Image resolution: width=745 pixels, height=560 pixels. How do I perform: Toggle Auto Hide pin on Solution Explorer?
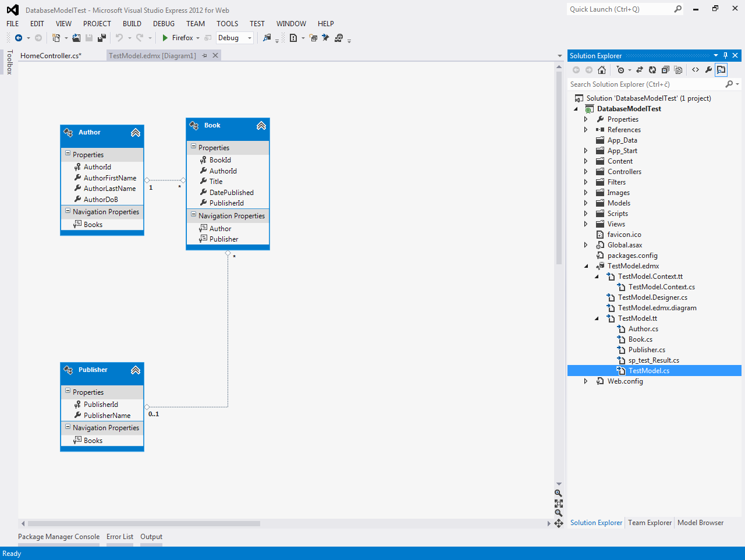click(725, 56)
